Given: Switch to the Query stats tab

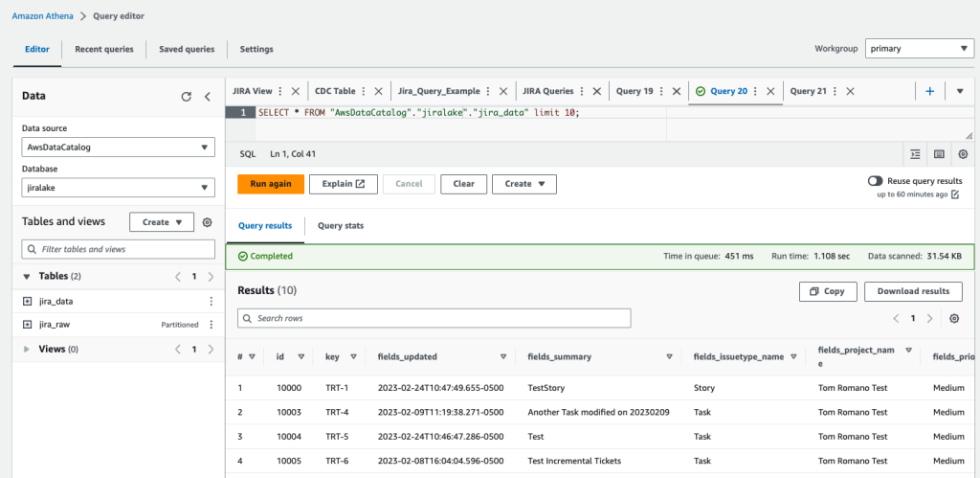Looking at the screenshot, I should pos(341,226).
